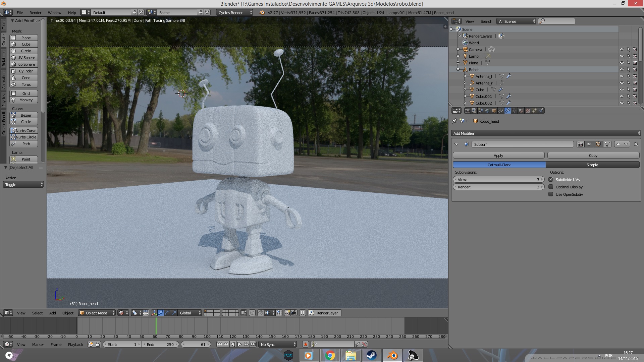Open the Render properties tab (camera icon)

(467, 111)
